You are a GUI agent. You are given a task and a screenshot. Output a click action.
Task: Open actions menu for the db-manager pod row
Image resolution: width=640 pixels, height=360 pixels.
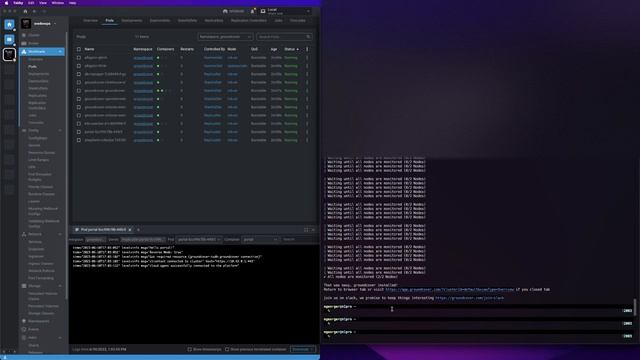click(307, 74)
